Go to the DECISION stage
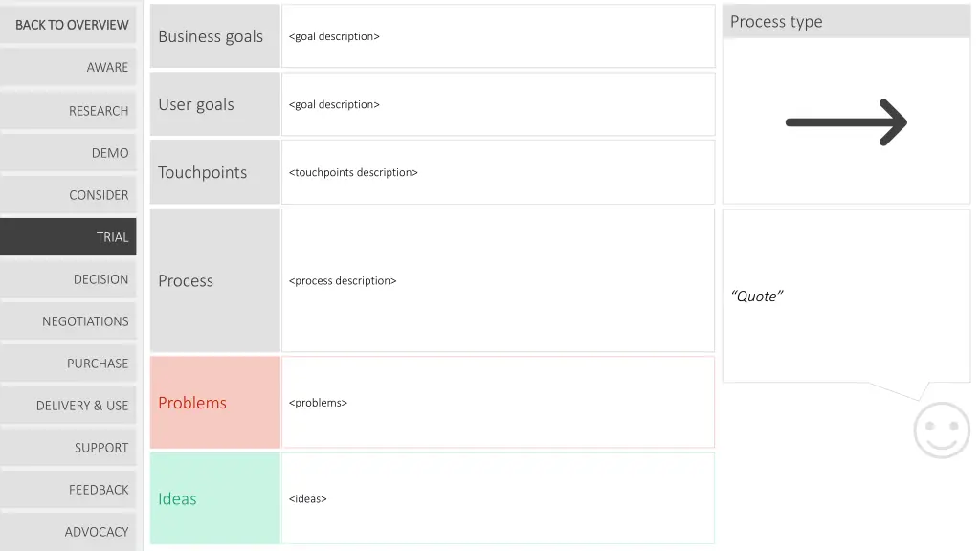The image size is (980, 551). click(69, 279)
